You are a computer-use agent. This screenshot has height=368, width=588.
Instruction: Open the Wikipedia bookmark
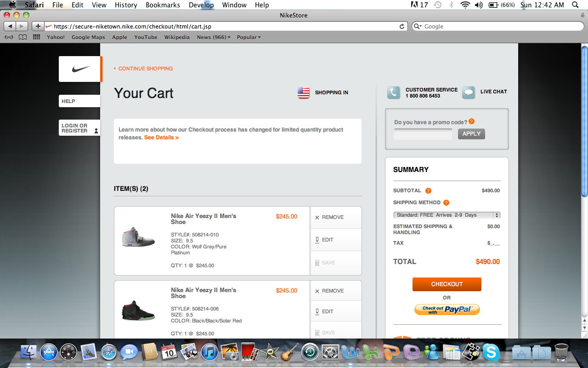[177, 37]
